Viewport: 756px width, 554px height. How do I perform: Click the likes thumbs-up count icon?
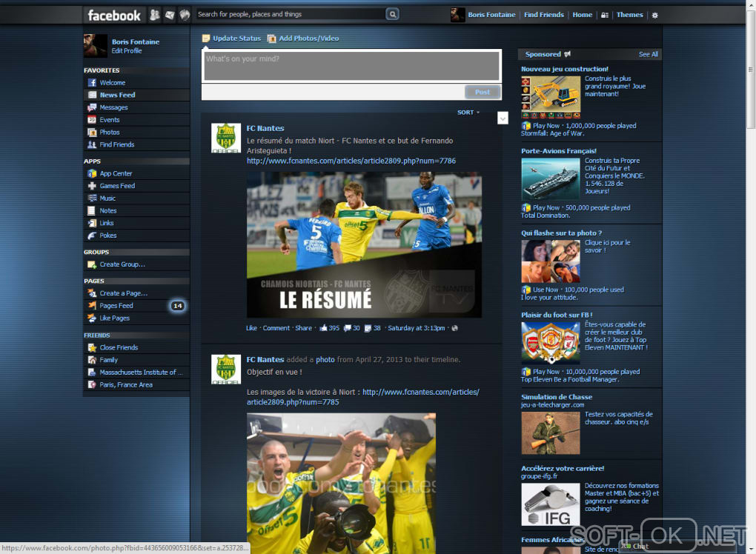(x=323, y=328)
